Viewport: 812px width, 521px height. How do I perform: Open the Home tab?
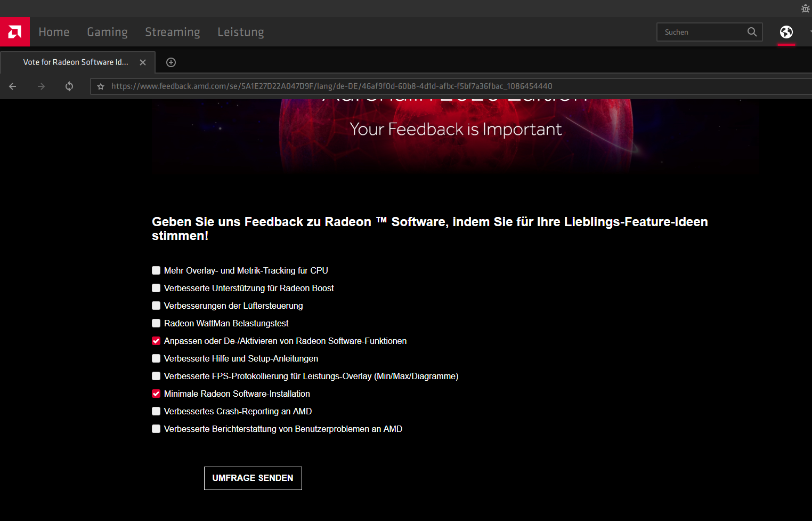(54, 32)
